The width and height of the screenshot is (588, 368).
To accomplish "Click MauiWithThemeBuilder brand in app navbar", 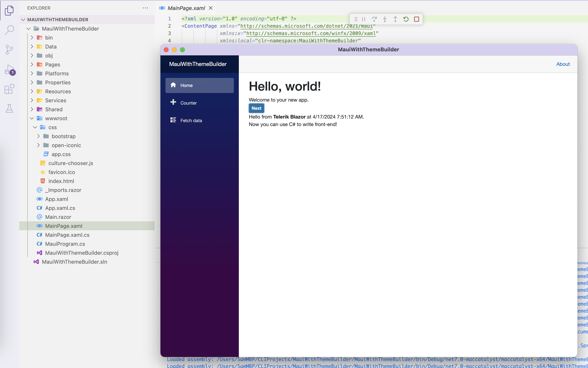I will [198, 64].
